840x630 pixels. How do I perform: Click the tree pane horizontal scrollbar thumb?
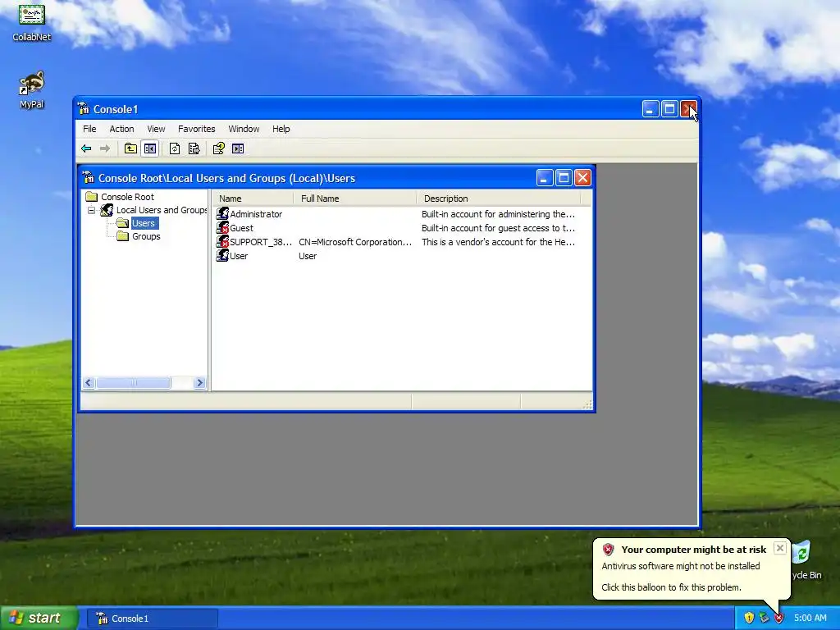134,382
